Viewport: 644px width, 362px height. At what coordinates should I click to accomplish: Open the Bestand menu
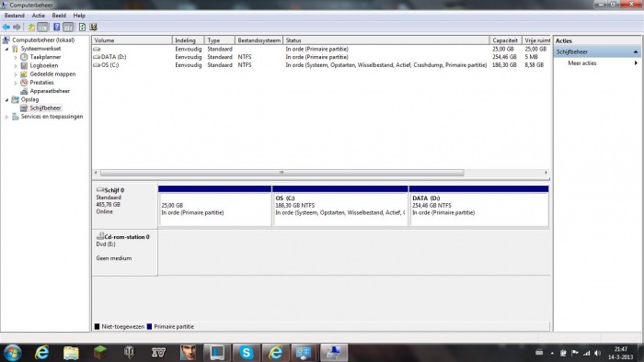(x=15, y=16)
